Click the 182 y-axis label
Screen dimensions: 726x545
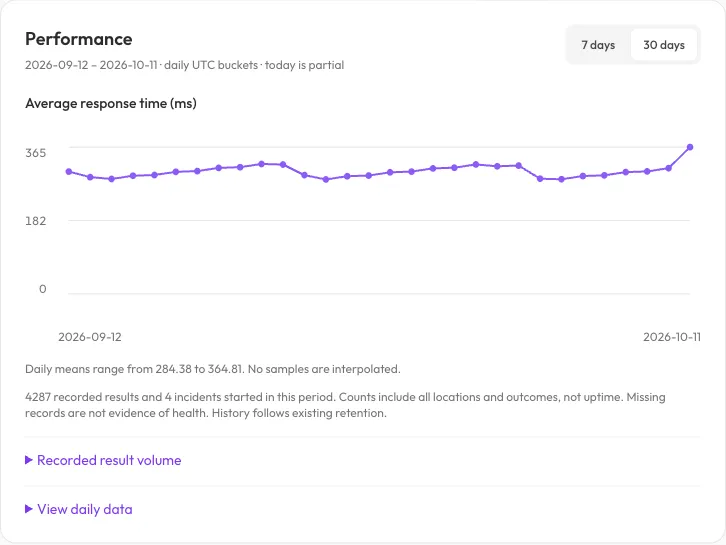(36, 221)
